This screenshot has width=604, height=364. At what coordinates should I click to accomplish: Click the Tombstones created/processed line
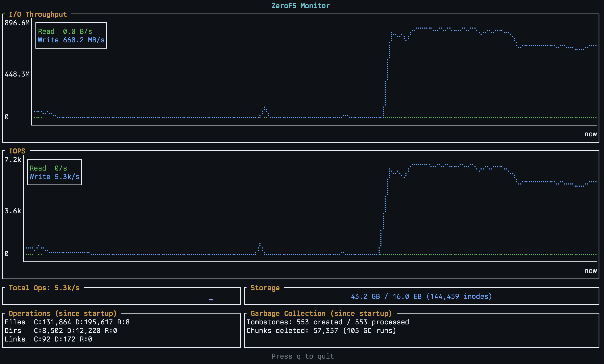[x=328, y=322]
